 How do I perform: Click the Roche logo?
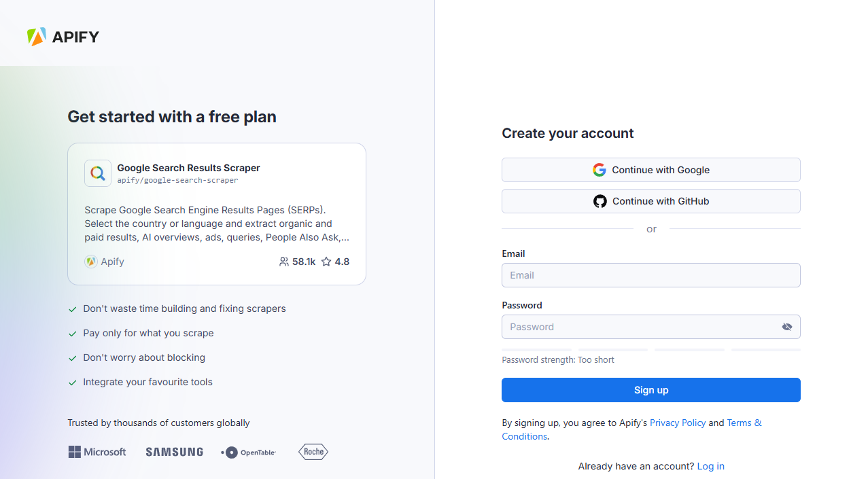(x=313, y=452)
